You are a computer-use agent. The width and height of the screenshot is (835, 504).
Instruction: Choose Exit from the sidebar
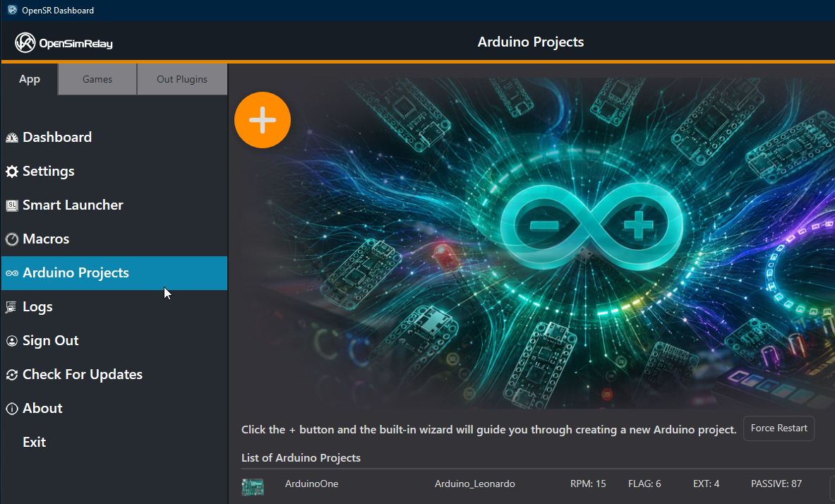[x=34, y=442]
